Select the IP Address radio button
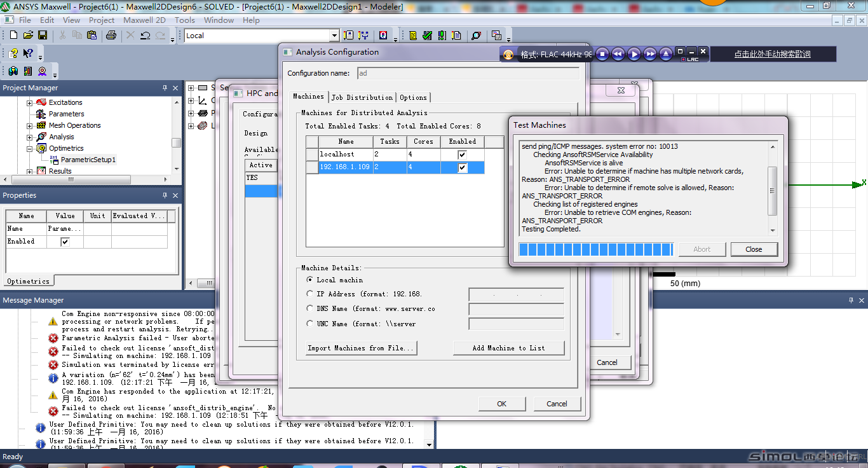This screenshot has width=868, height=468. pyautogui.click(x=310, y=294)
